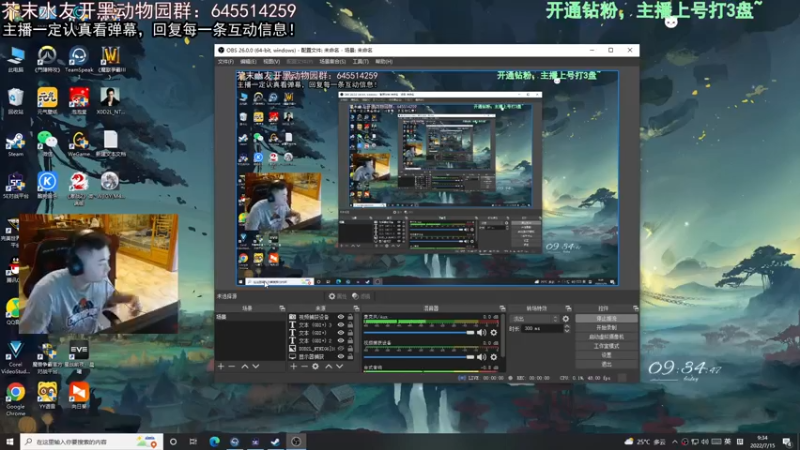Toggle visibility eye for 显示器捕获 source
800x450 pixels.
(x=341, y=357)
